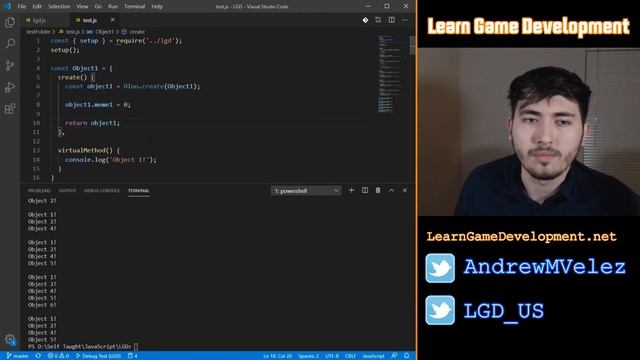This screenshot has height=360, width=640.
Task: Click line number 10 in the gutter
Action: 36,123
